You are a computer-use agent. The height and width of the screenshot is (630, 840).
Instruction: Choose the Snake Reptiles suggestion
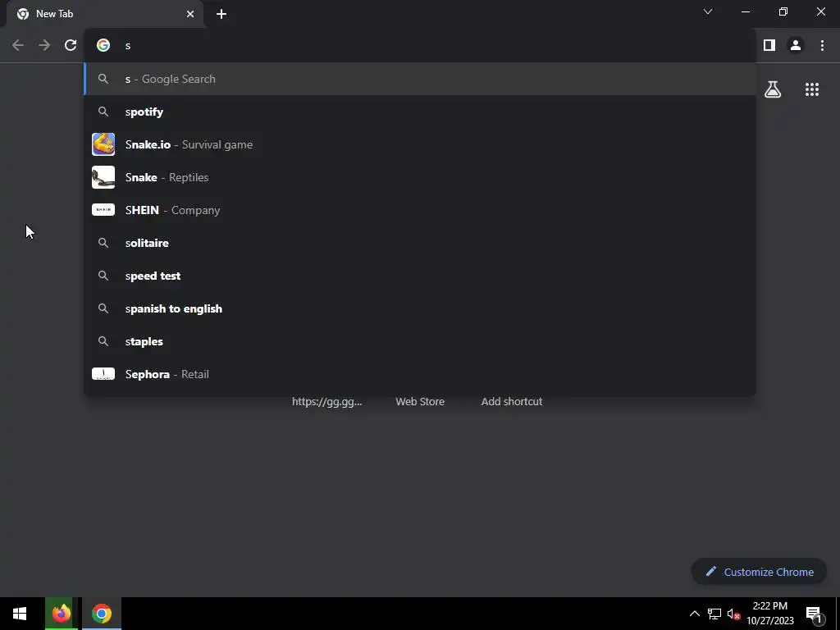(x=421, y=177)
